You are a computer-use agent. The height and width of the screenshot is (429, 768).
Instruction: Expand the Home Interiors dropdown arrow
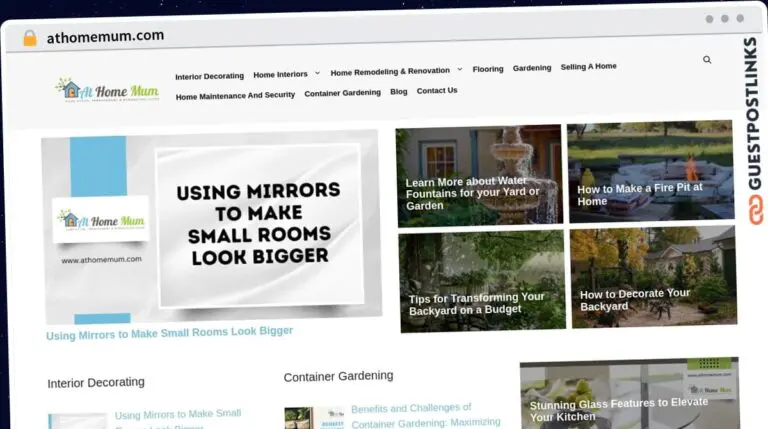click(317, 73)
